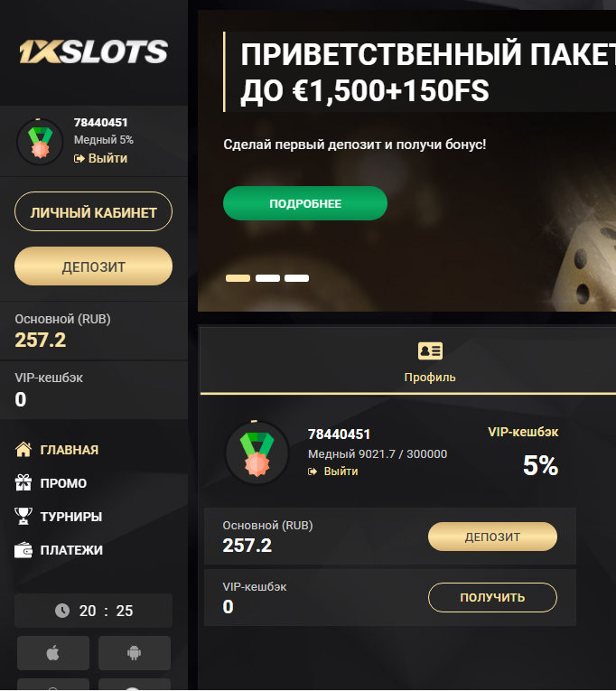Click ДЕПОЗИТ in the profile balance row
The height and width of the screenshot is (691, 616).
point(492,537)
